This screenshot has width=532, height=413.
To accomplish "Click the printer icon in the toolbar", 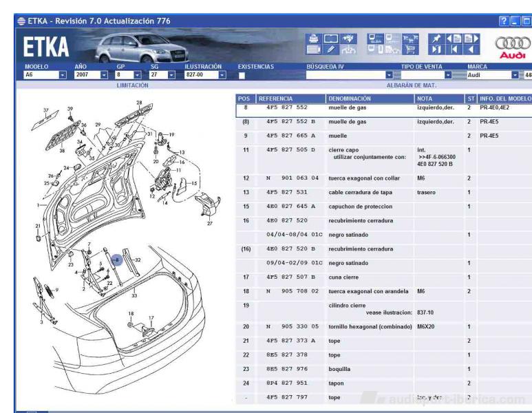I will pos(314,39).
